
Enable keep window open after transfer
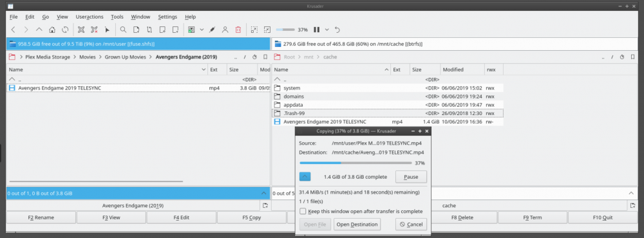pyautogui.click(x=303, y=212)
